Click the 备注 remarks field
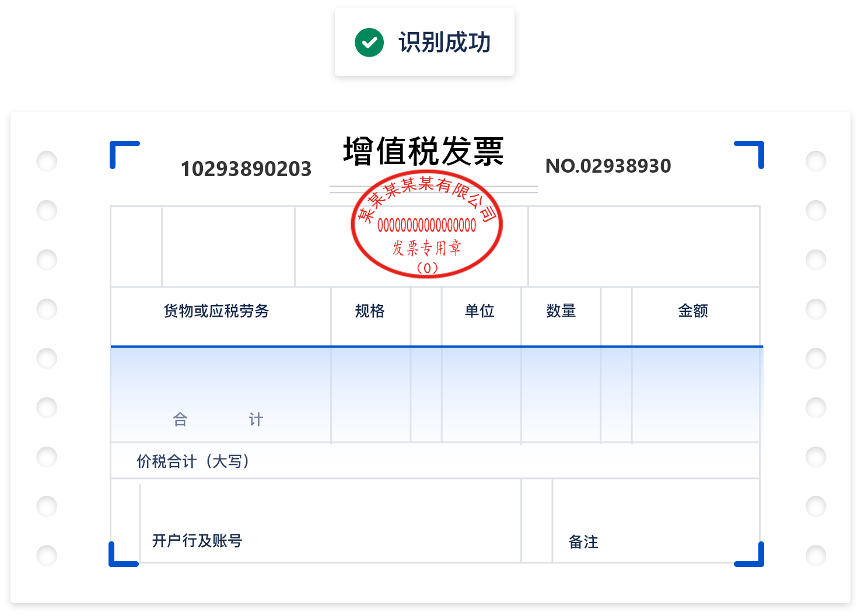 [x=583, y=542]
